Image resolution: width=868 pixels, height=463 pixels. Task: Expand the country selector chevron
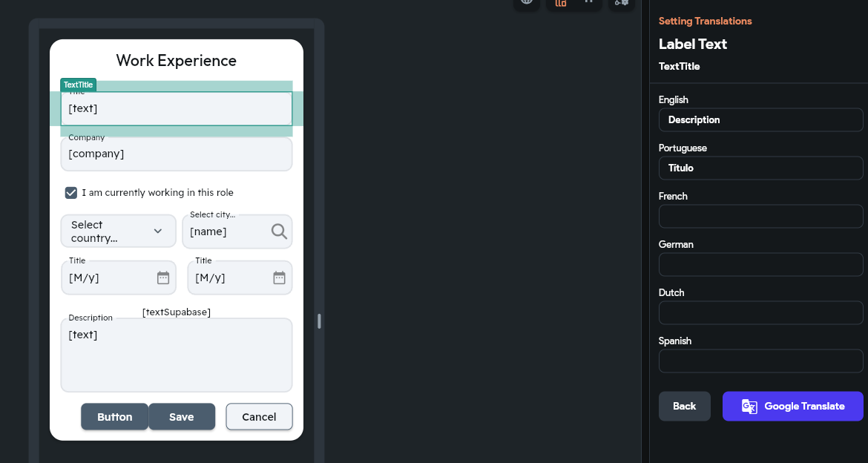coord(158,231)
